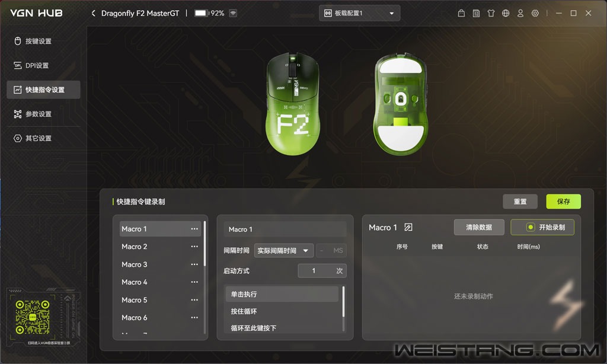The width and height of the screenshot is (607, 364).
Task: Click the green 保存 save button
Action: click(x=563, y=202)
